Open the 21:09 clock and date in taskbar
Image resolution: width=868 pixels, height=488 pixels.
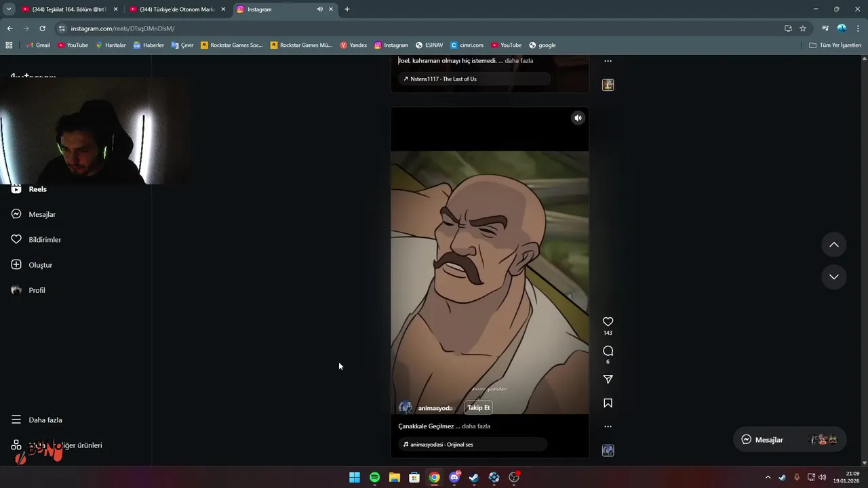(847, 477)
